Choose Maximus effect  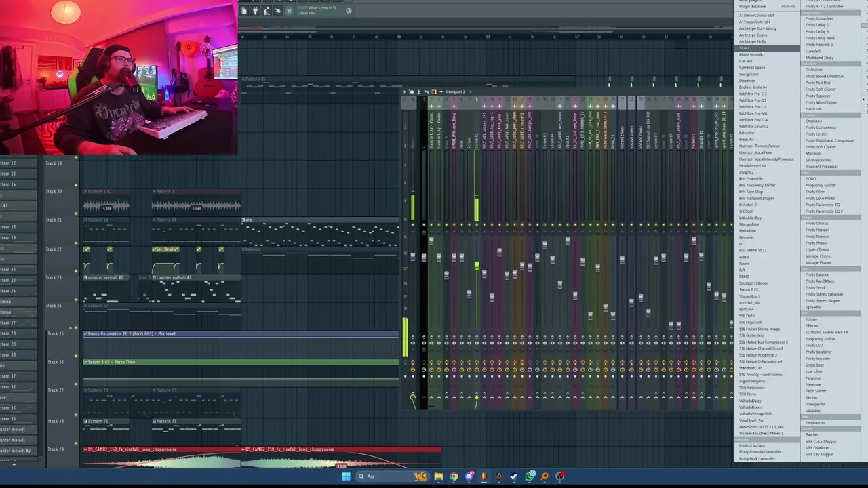coord(813,154)
